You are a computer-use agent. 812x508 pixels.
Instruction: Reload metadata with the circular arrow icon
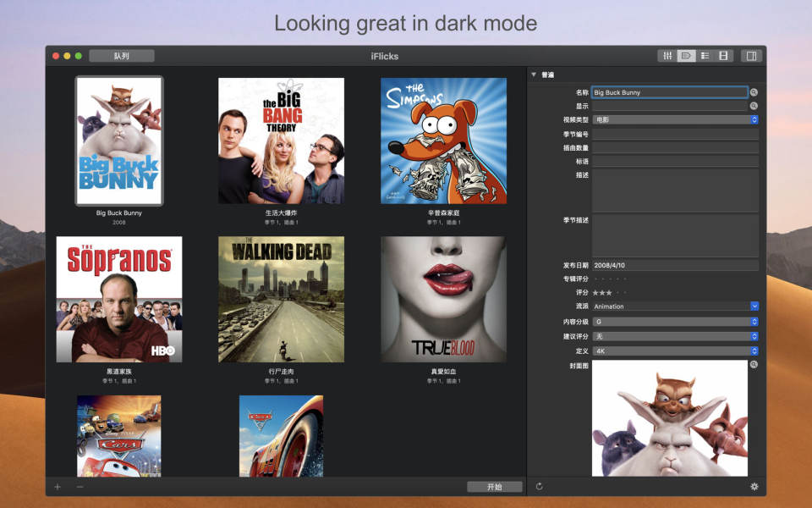(539, 486)
